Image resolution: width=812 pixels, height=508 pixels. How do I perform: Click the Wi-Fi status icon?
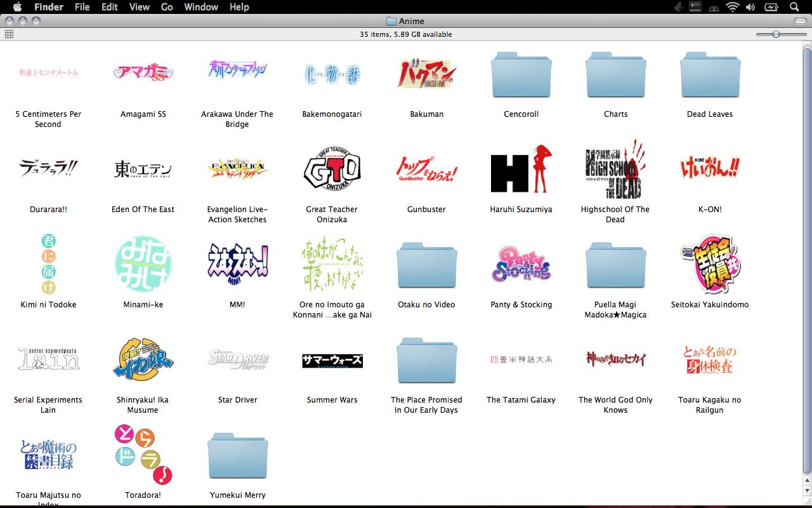point(733,7)
